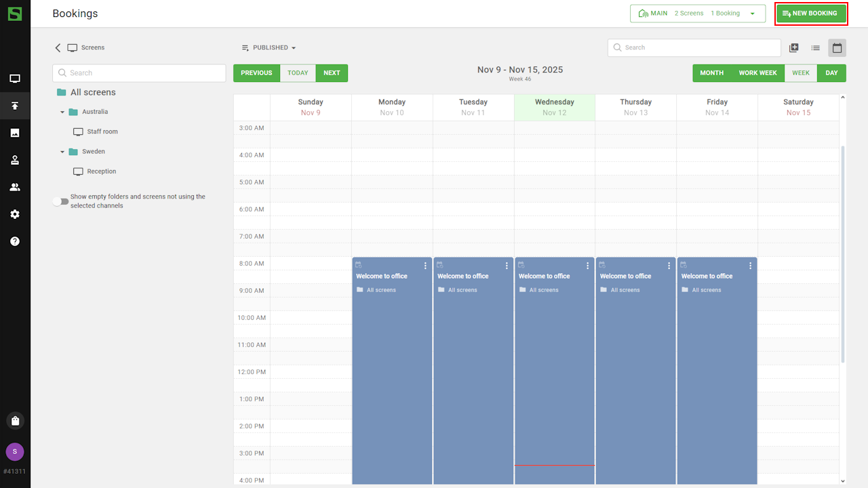Collapse the Sweden folder
The image size is (868, 488).
coord(62,152)
